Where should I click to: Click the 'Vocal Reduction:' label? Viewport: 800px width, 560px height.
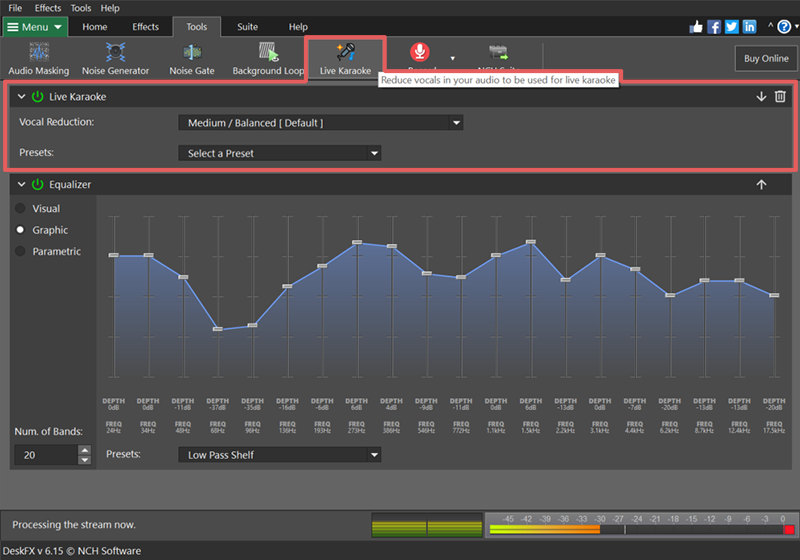pyautogui.click(x=57, y=122)
